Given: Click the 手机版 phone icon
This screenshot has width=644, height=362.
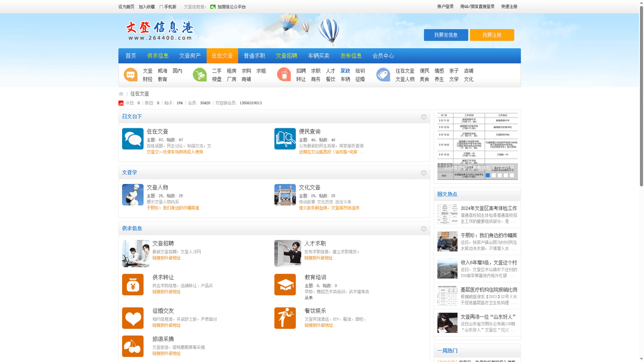Looking at the screenshot, I should (161, 7).
